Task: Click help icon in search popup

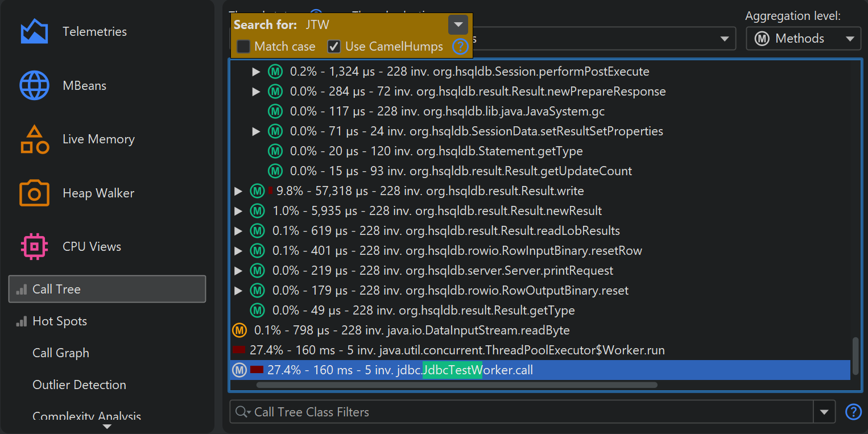Action: [460, 47]
